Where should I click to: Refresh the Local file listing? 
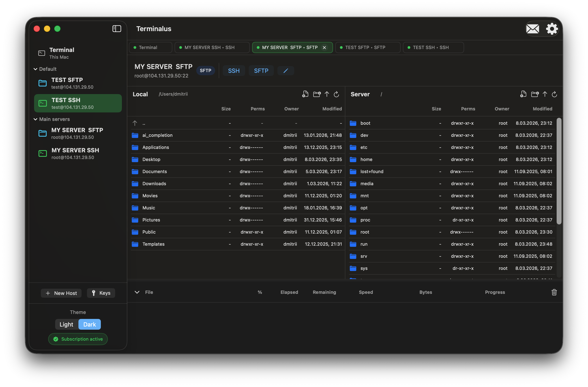tap(337, 94)
